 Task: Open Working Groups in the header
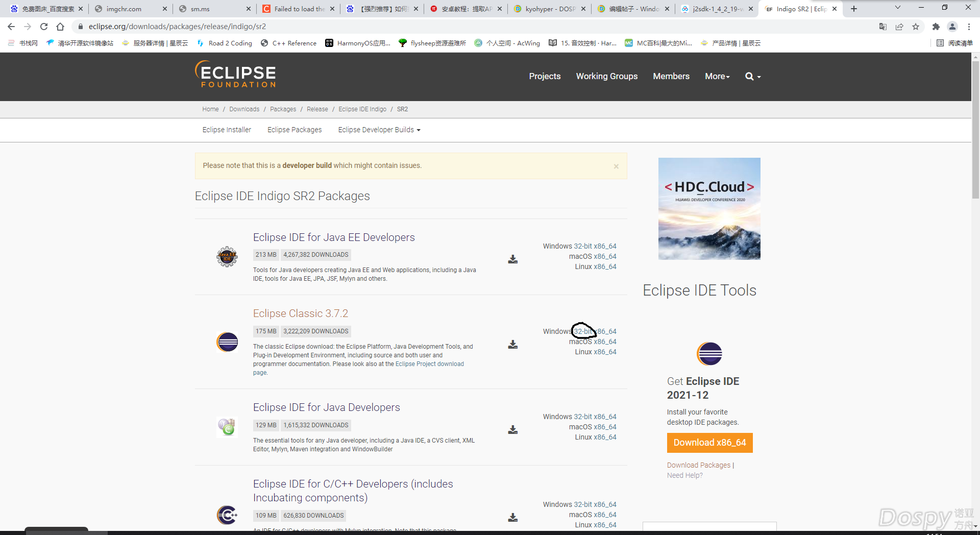(x=607, y=77)
